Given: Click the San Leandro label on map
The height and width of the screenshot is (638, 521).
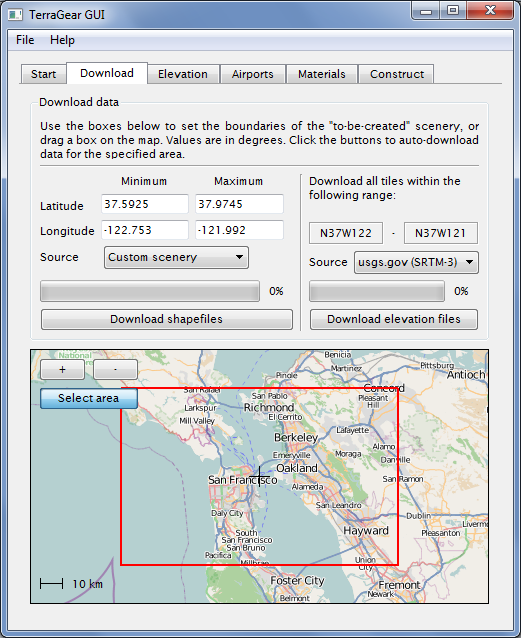Looking at the screenshot, I should (x=338, y=505).
